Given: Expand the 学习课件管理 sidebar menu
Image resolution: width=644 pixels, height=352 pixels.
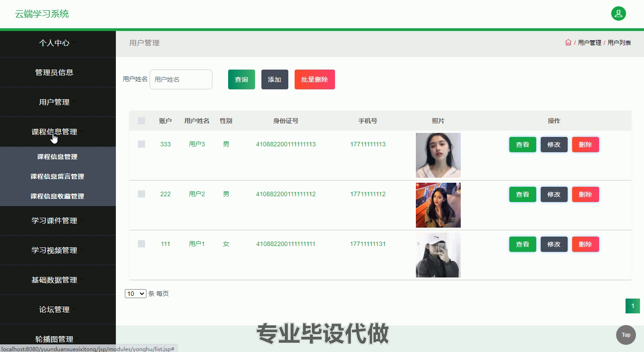Looking at the screenshot, I should tap(58, 220).
